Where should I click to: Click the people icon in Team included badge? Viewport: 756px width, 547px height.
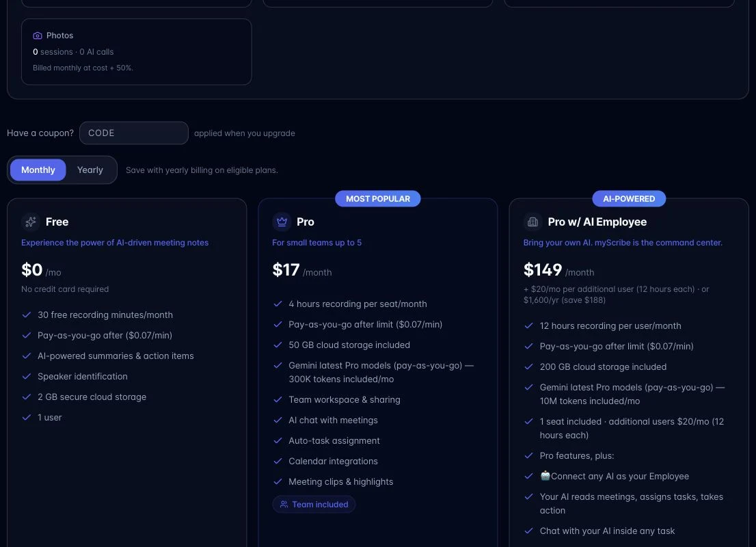click(284, 504)
